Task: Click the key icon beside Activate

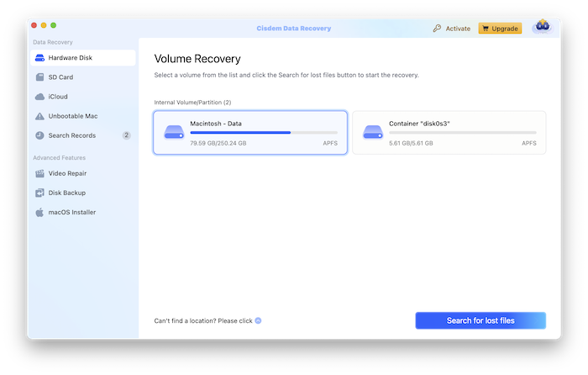Action: (x=437, y=29)
